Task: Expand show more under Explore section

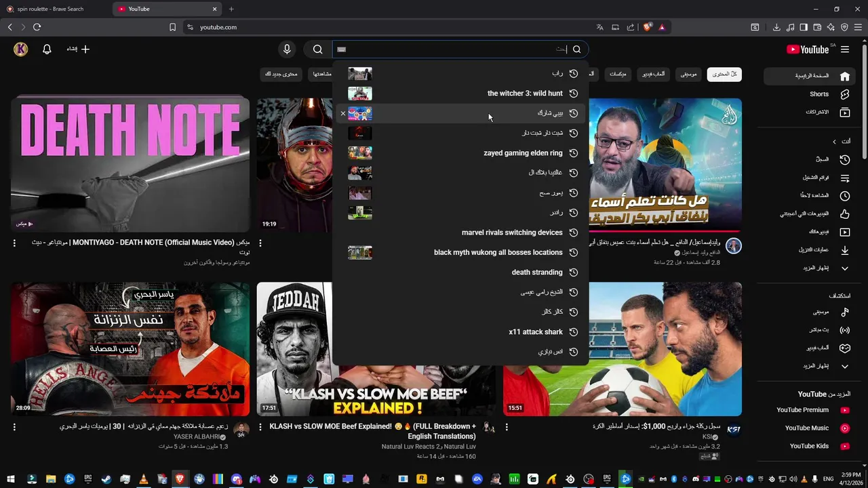Action: (808, 366)
